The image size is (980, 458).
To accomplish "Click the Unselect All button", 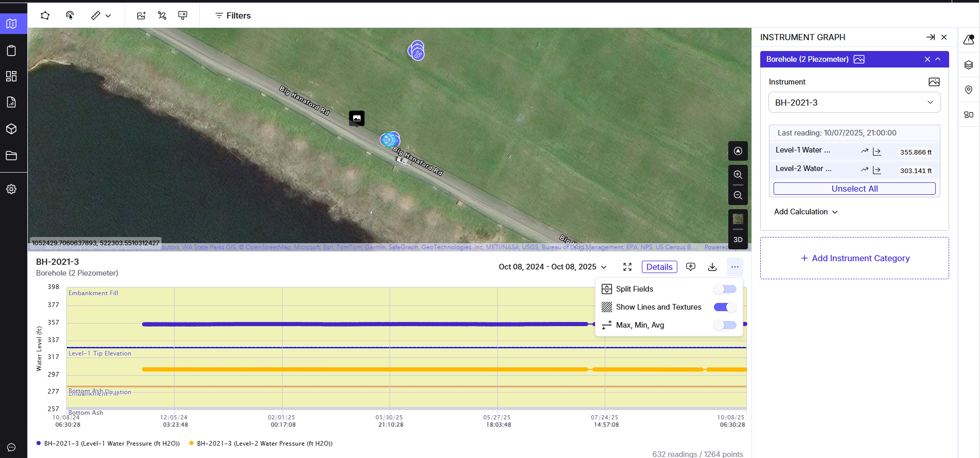I will point(854,189).
